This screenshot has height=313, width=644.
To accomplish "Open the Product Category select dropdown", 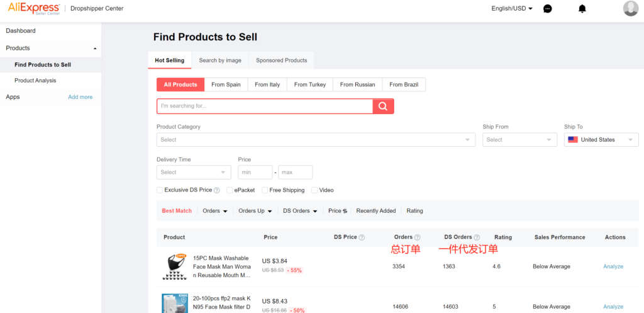I will click(316, 140).
